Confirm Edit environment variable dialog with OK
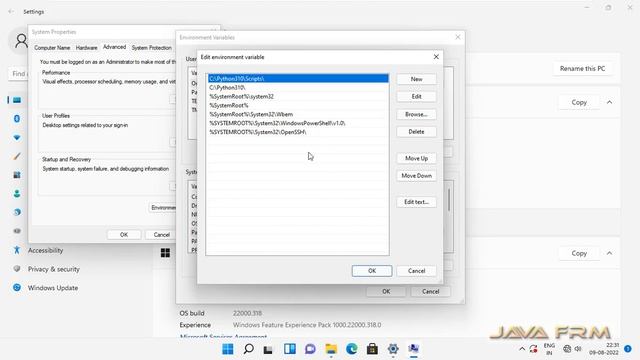Viewport: 640px width, 360px height. [x=372, y=271]
